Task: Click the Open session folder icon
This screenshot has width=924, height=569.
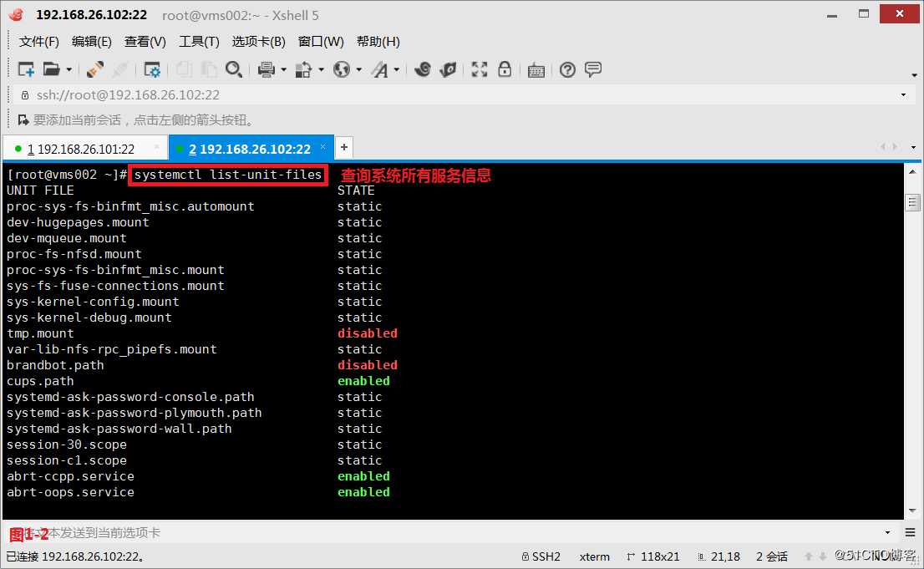Action: pyautogui.click(x=51, y=69)
